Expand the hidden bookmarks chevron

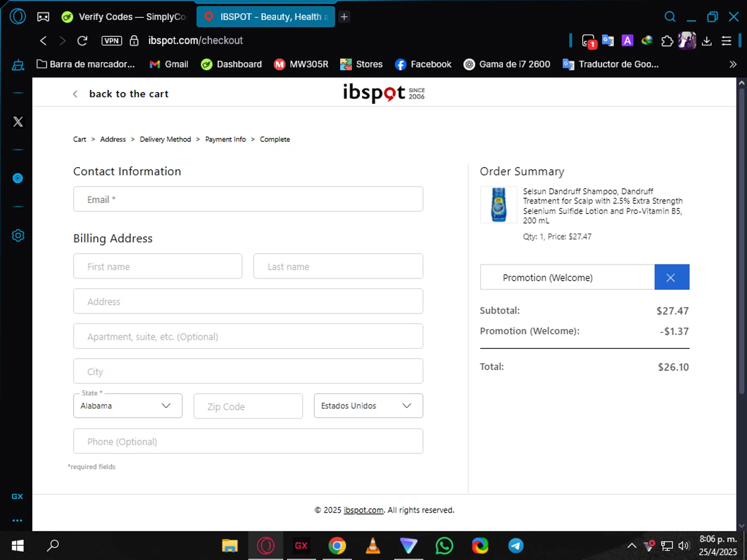(733, 64)
